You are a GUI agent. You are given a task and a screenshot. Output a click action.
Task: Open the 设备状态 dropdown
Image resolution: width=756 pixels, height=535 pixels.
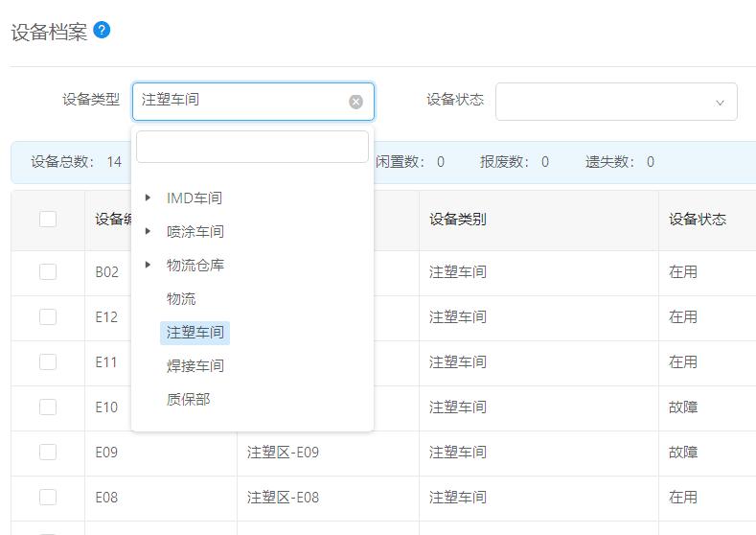pos(616,102)
